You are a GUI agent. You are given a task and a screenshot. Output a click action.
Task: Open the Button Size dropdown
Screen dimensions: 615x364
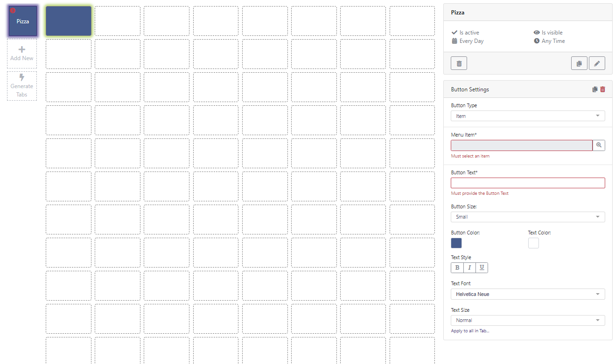527,217
